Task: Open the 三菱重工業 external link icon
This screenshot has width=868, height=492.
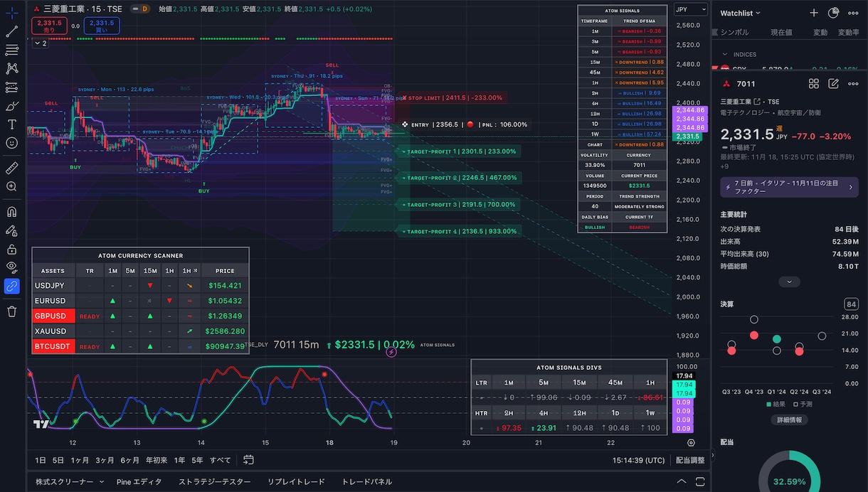Action: click(757, 102)
